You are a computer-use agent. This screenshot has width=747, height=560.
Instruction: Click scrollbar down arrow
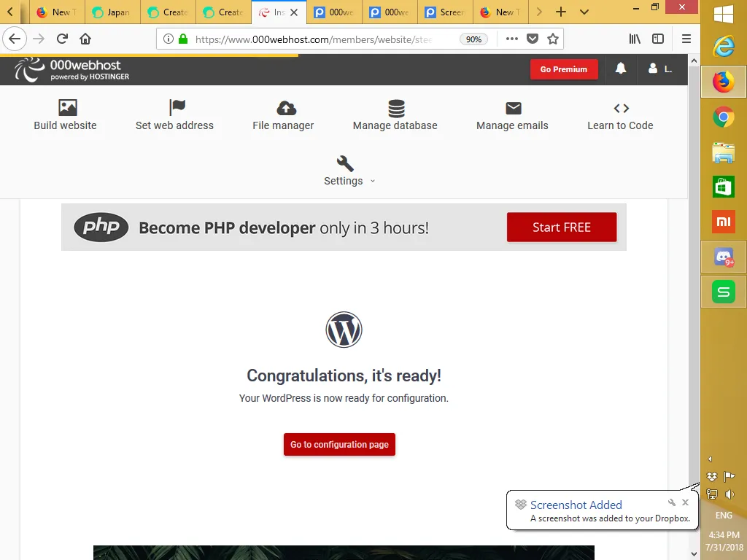(x=694, y=554)
